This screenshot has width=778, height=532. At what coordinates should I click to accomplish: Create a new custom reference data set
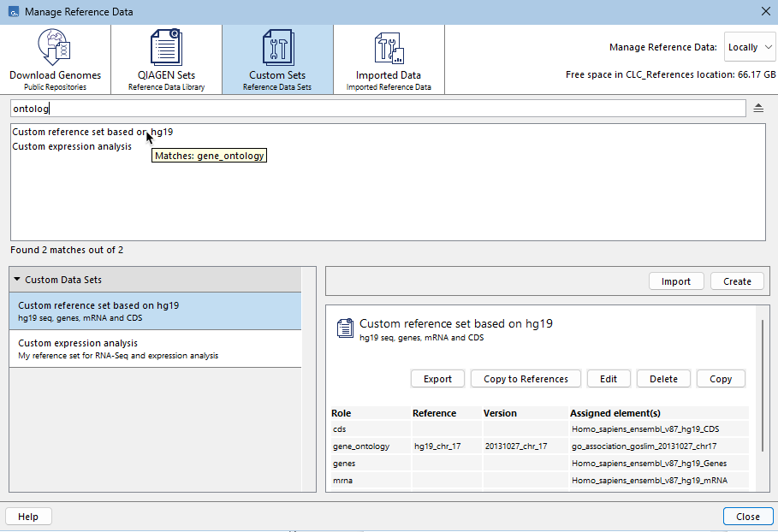(737, 281)
